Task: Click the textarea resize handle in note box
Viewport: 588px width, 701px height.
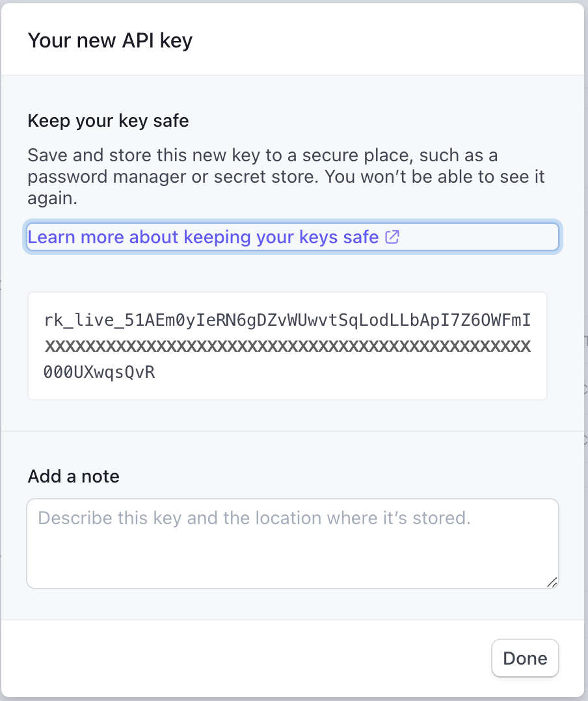Action: point(552,582)
